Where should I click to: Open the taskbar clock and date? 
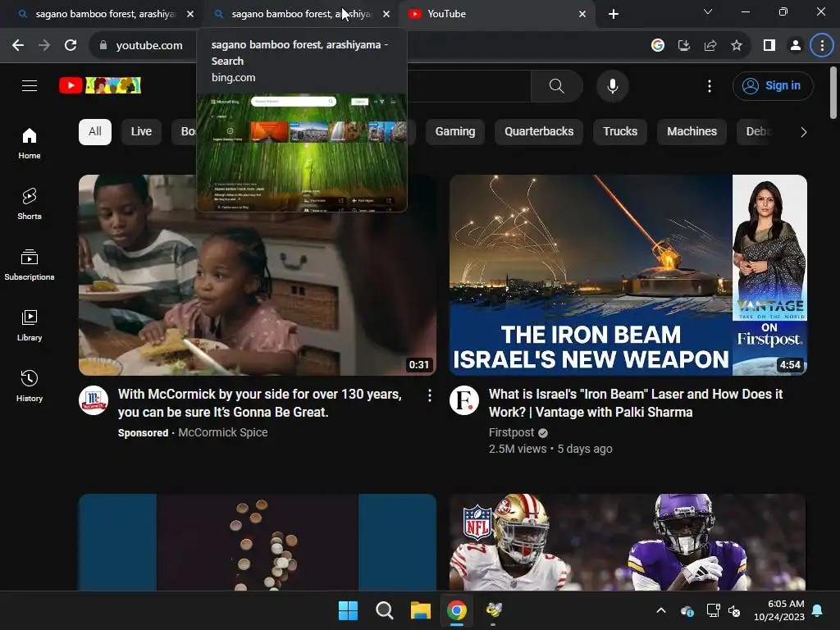pos(779,610)
